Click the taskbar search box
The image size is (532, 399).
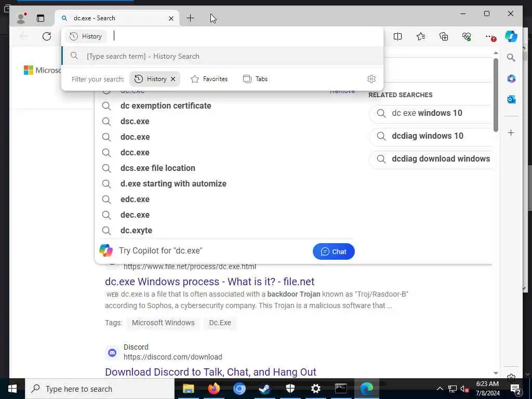[100, 389]
